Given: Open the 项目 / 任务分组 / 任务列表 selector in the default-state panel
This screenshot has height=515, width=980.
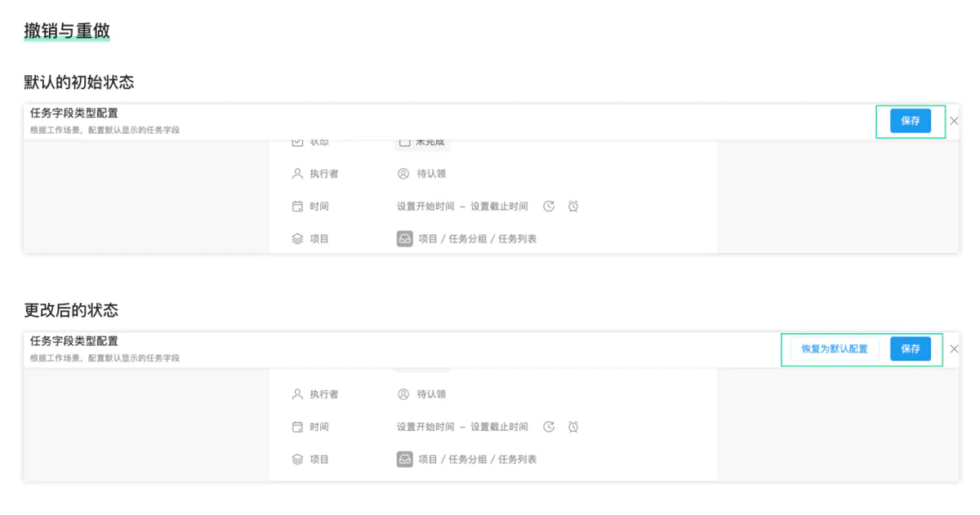Looking at the screenshot, I should click(477, 239).
